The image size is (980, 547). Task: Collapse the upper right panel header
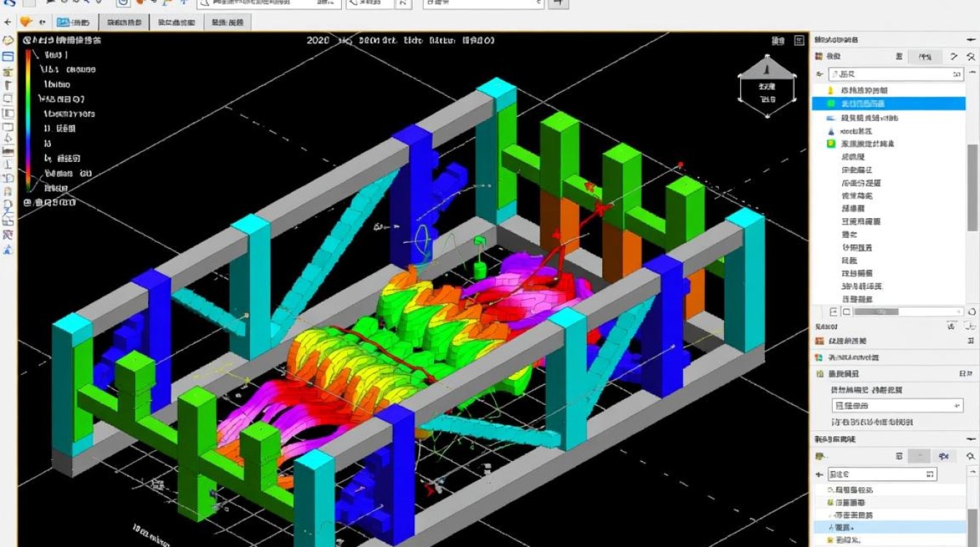pyautogui.click(x=970, y=39)
